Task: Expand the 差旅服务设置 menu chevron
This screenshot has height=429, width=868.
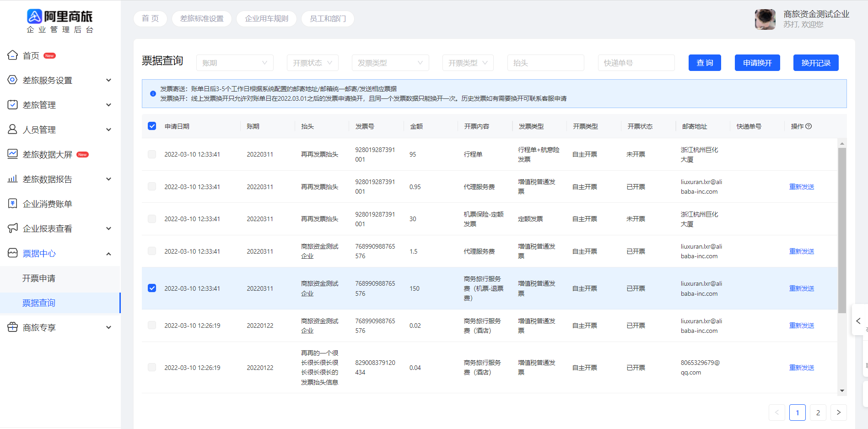Action: click(108, 80)
